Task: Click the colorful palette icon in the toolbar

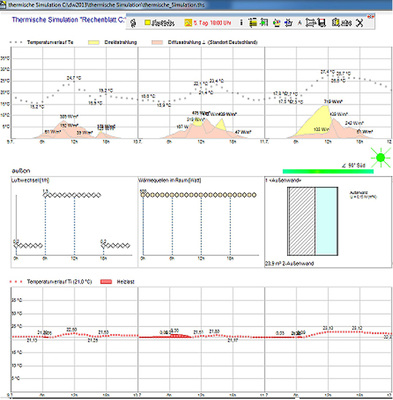Action: point(277,23)
